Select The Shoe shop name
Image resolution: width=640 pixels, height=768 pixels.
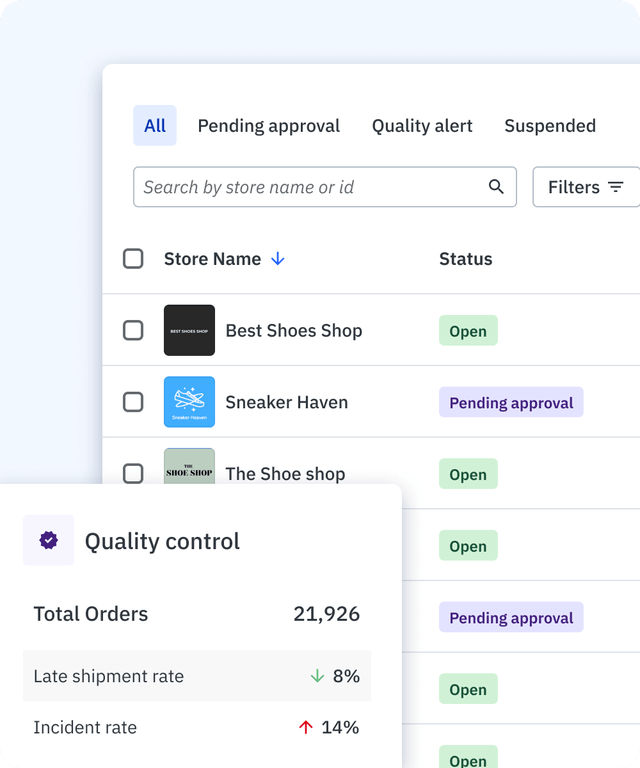tap(285, 474)
